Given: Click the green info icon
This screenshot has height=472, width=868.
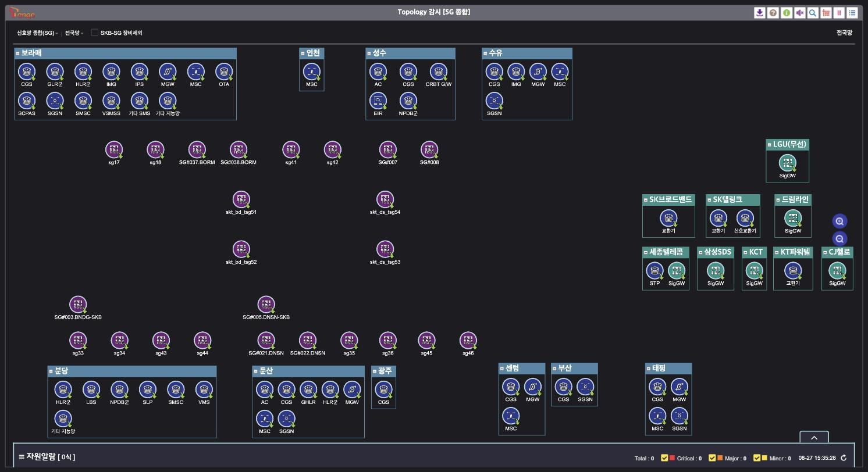Looking at the screenshot, I should pyautogui.click(x=786, y=13).
